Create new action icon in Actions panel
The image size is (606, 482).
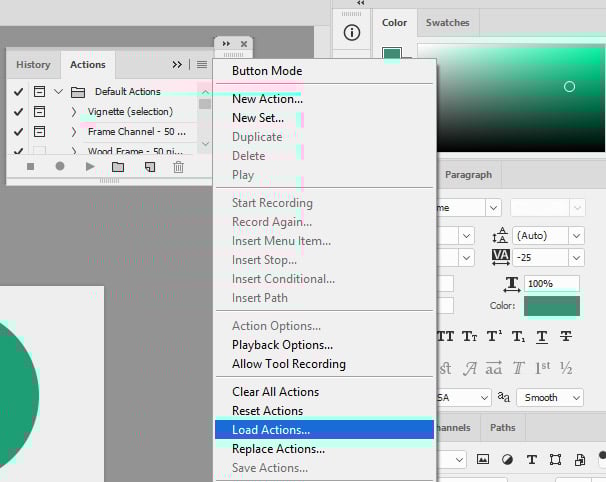click(x=150, y=167)
